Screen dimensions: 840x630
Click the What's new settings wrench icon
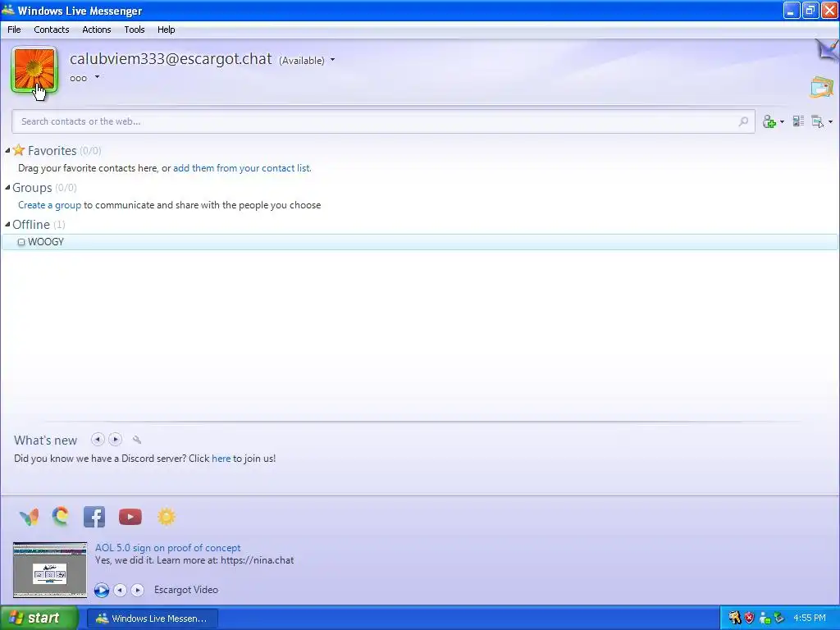click(x=137, y=440)
